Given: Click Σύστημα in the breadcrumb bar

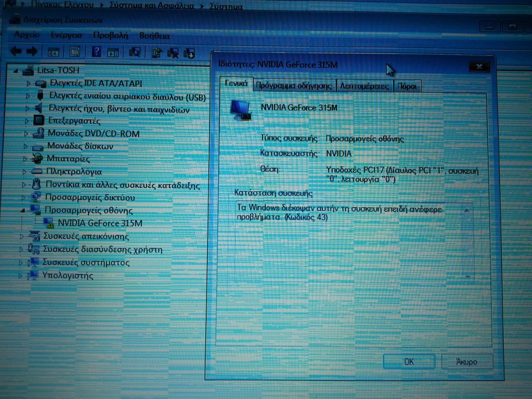Looking at the screenshot, I should pyautogui.click(x=226, y=6).
